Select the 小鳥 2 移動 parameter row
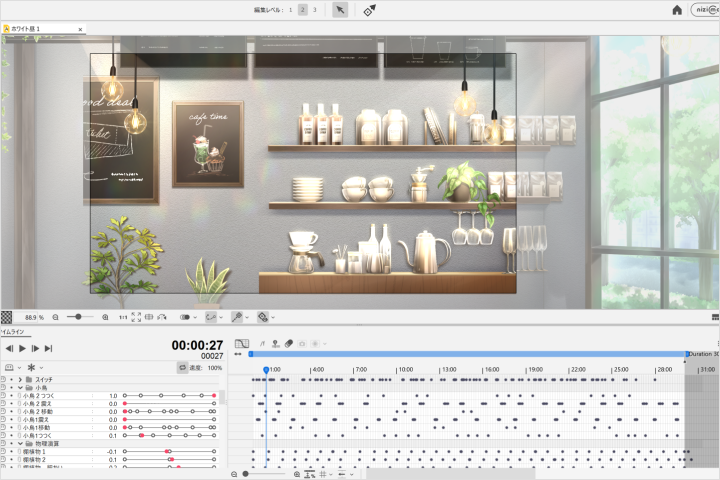720x480 pixels. coord(110,412)
